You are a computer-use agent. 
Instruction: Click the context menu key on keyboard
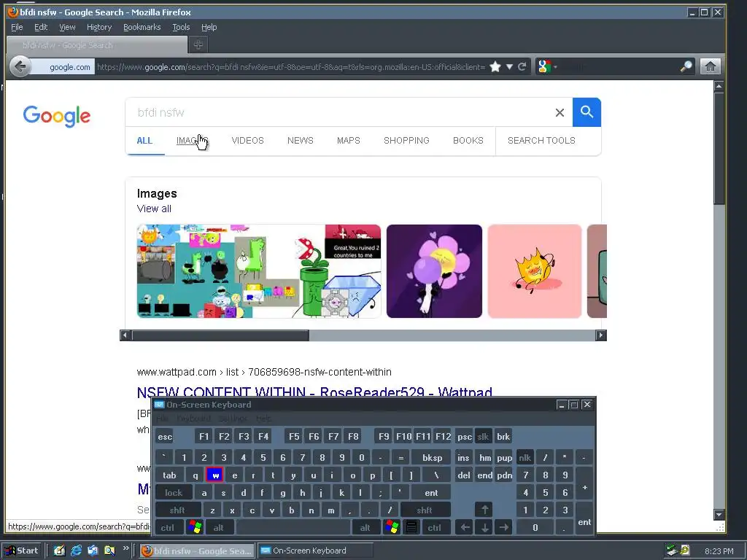click(411, 527)
